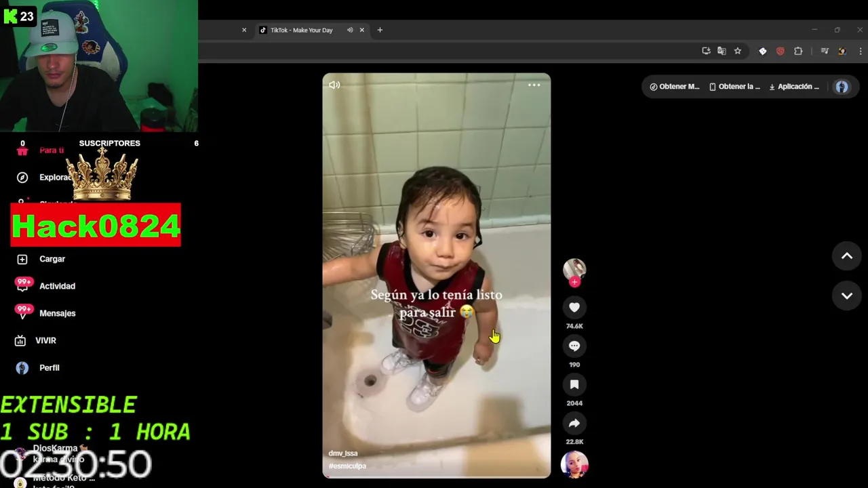Click the 22.8K shares count
The width and height of the screenshot is (868, 488).
[x=574, y=442]
